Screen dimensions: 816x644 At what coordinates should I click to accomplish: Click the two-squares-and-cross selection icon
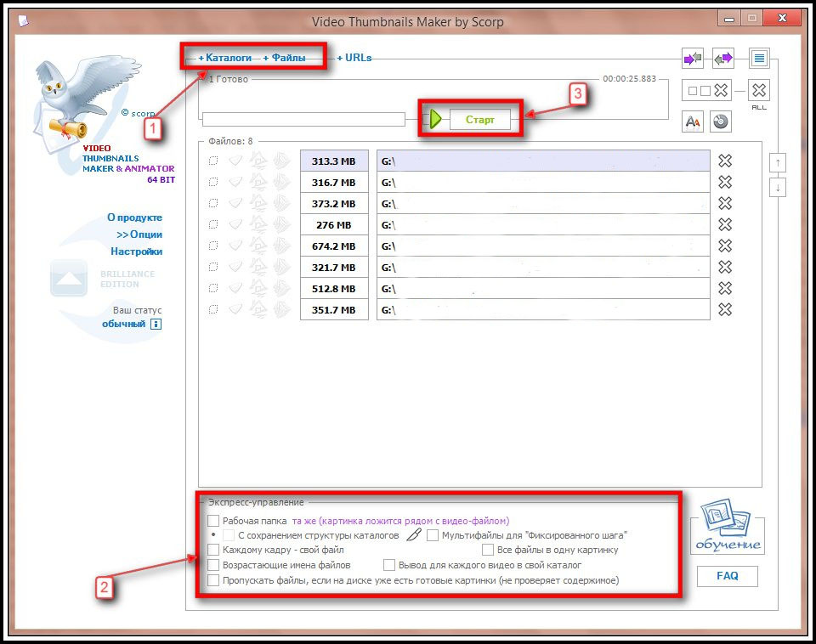pos(706,91)
